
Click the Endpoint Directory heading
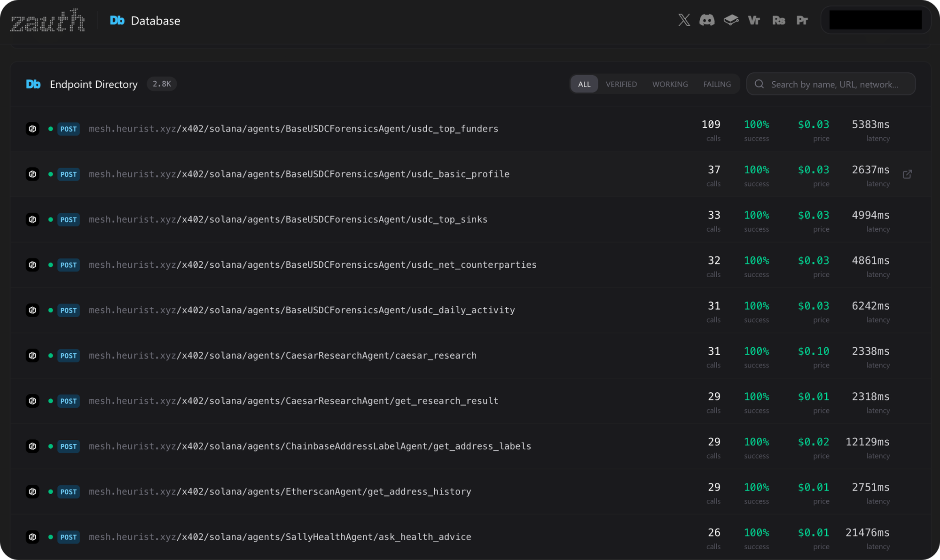click(x=94, y=84)
